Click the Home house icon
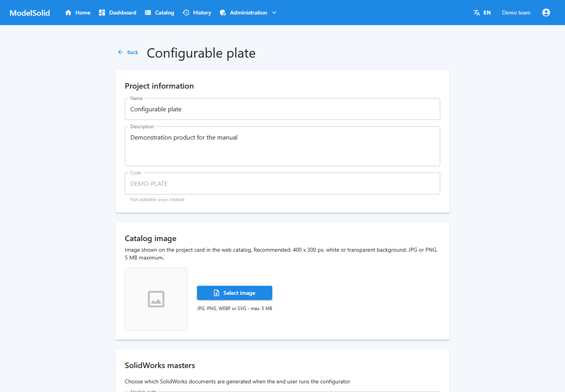This screenshot has width=565, height=392. pyautogui.click(x=68, y=13)
